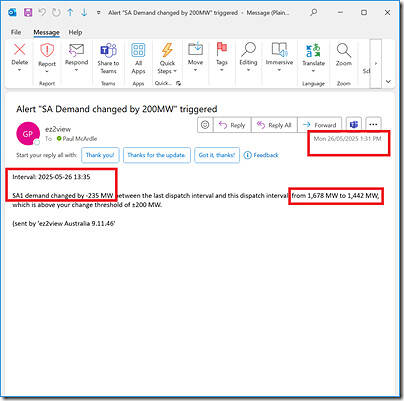Click sender name ez2view

pyautogui.click(x=58, y=129)
